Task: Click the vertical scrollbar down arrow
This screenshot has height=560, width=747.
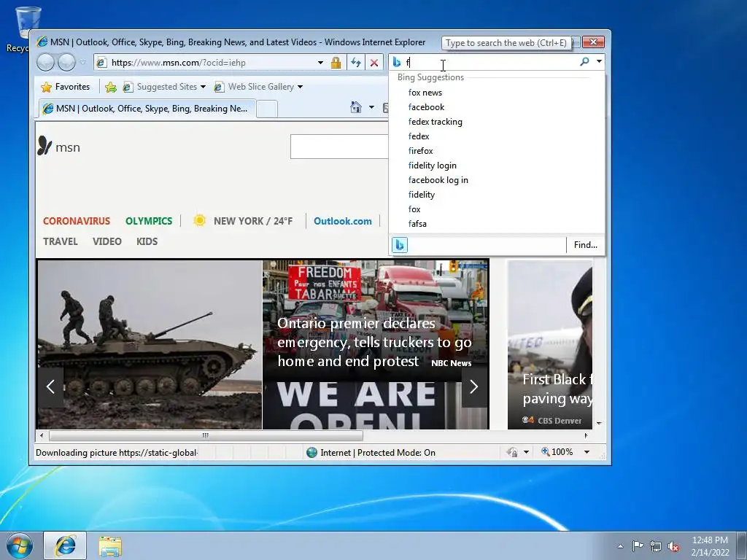Action: pyautogui.click(x=600, y=423)
